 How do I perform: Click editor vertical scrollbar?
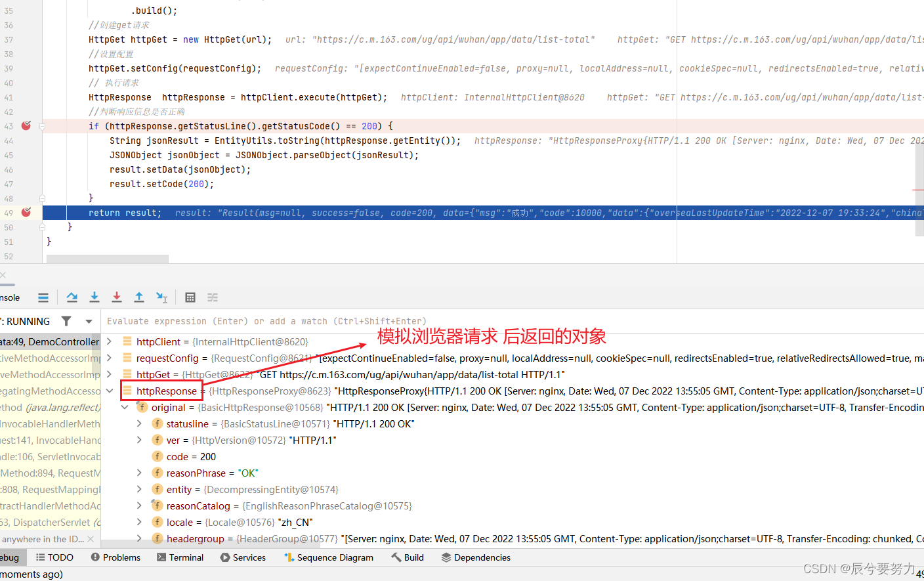pos(919,190)
